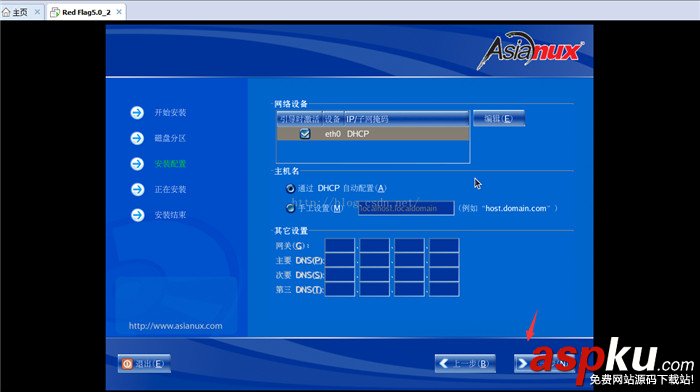Click 安装结束 step label
This screenshot has height=392, width=700.
[x=170, y=215]
